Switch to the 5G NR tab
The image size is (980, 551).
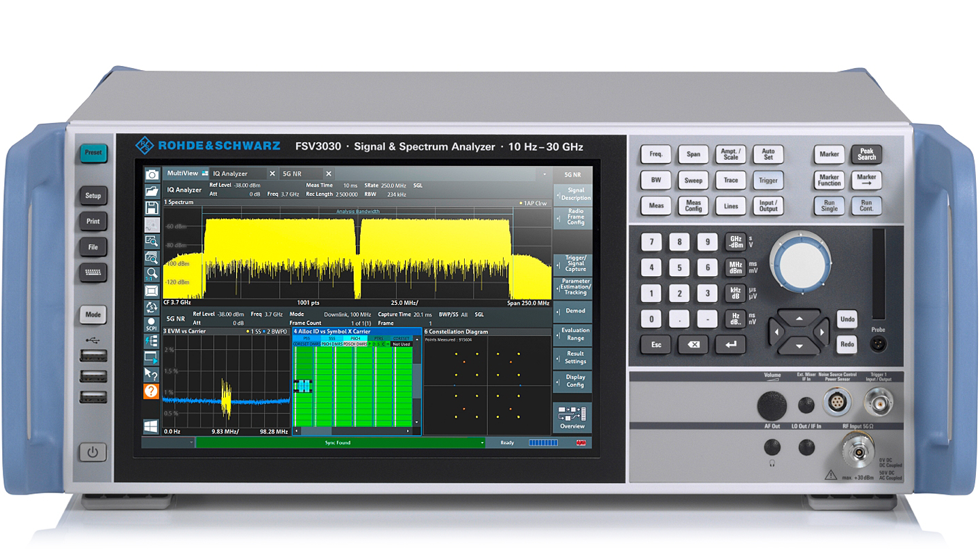click(x=296, y=174)
